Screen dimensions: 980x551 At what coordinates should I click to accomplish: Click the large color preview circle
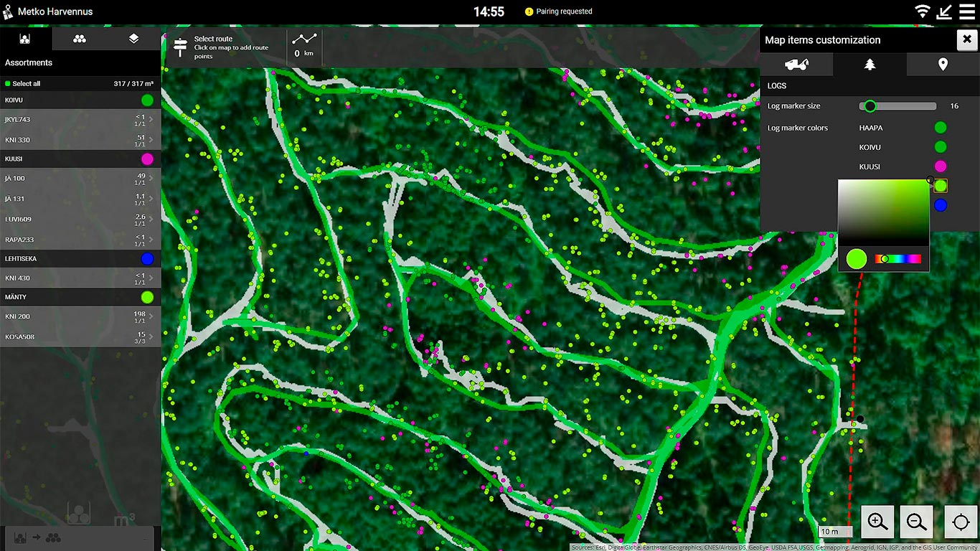coord(856,259)
